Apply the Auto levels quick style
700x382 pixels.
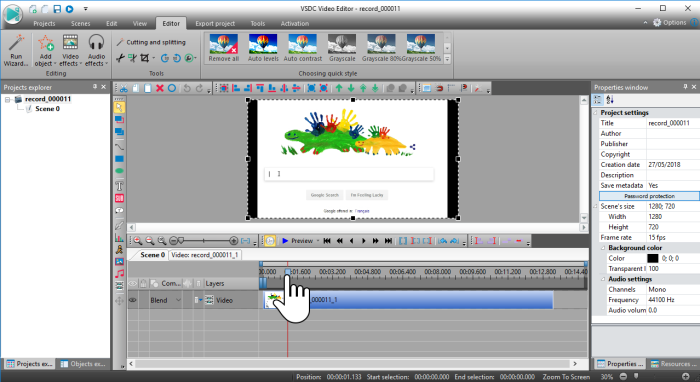pos(263,48)
